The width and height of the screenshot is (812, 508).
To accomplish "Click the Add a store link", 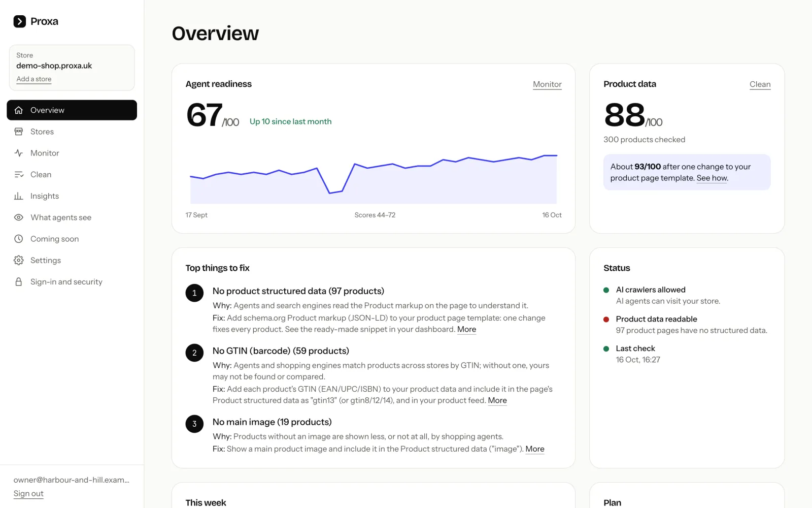I will coord(33,79).
